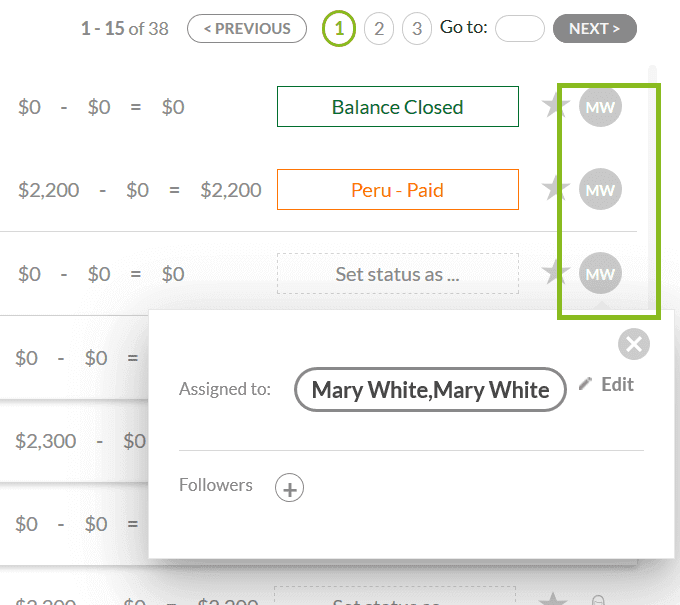Star the Peru - Paid row

556,189
